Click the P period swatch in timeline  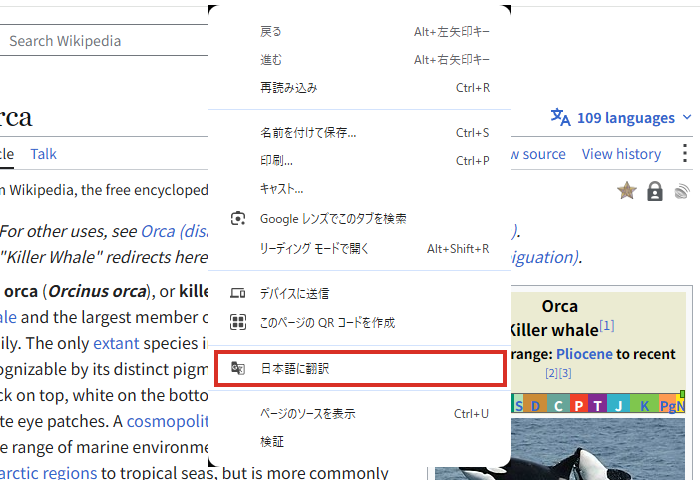tap(579, 404)
